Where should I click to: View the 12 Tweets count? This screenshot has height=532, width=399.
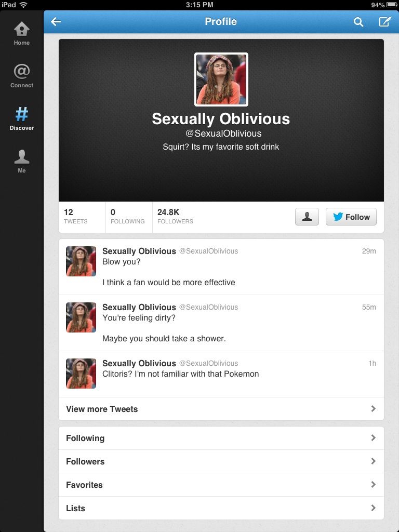(82, 217)
